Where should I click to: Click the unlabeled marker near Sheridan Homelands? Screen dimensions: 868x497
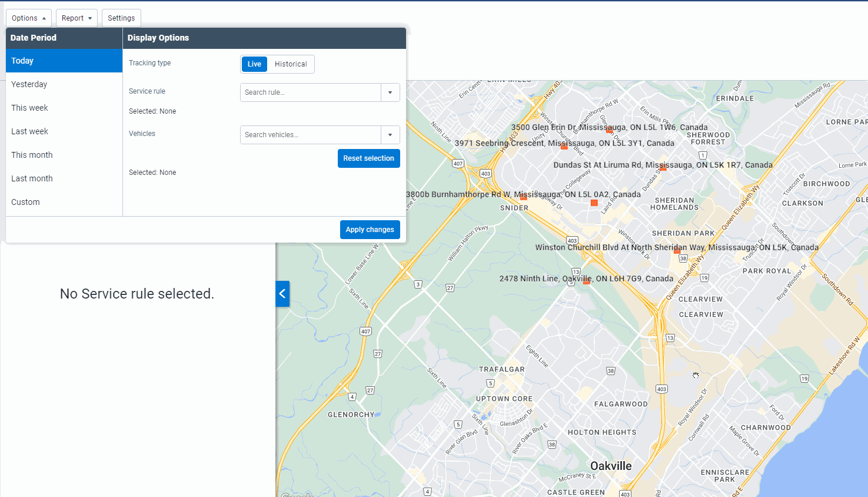594,203
